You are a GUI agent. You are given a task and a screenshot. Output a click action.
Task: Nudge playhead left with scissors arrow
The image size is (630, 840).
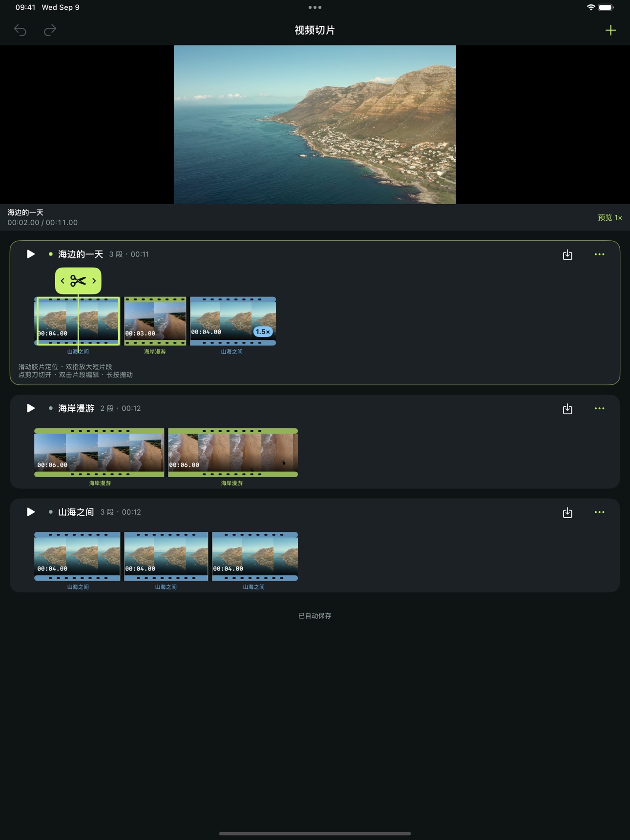coord(63,281)
